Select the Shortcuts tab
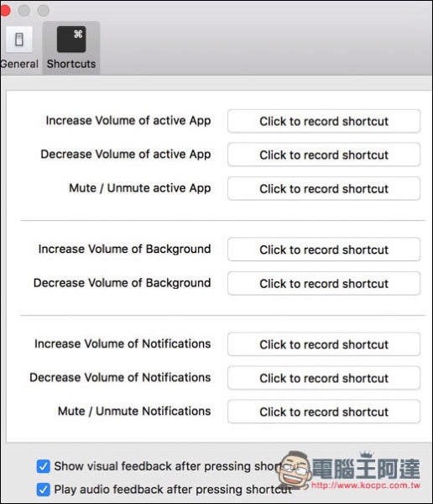 click(x=71, y=48)
